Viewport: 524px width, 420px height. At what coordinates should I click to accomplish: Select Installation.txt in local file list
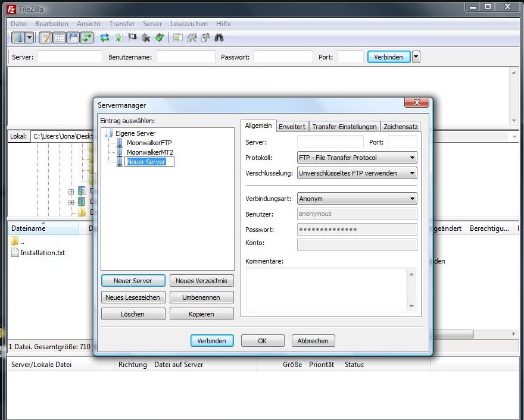[42, 253]
